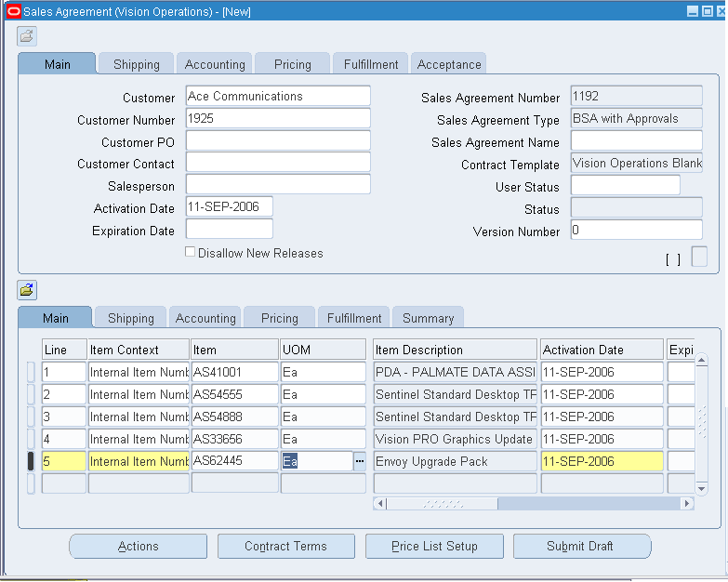The width and height of the screenshot is (728, 582).
Task: Click line 5 Activation Date cell
Action: 602,461
